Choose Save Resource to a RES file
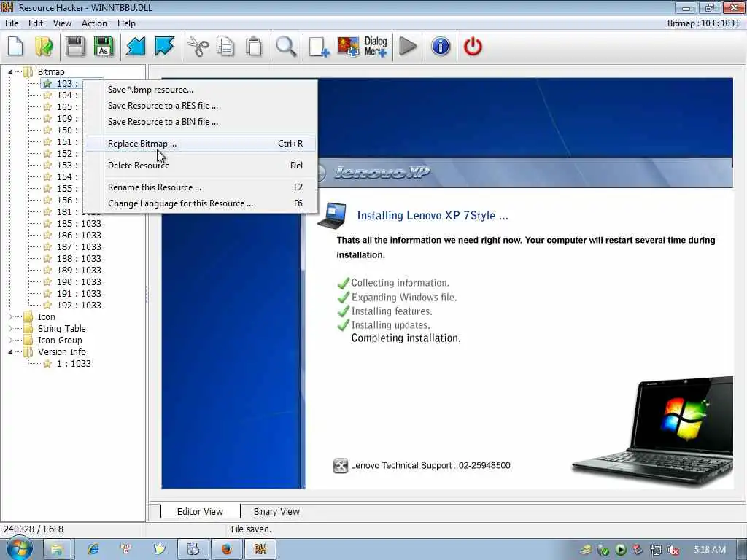This screenshot has width=747, height=560. coord(200,106)
